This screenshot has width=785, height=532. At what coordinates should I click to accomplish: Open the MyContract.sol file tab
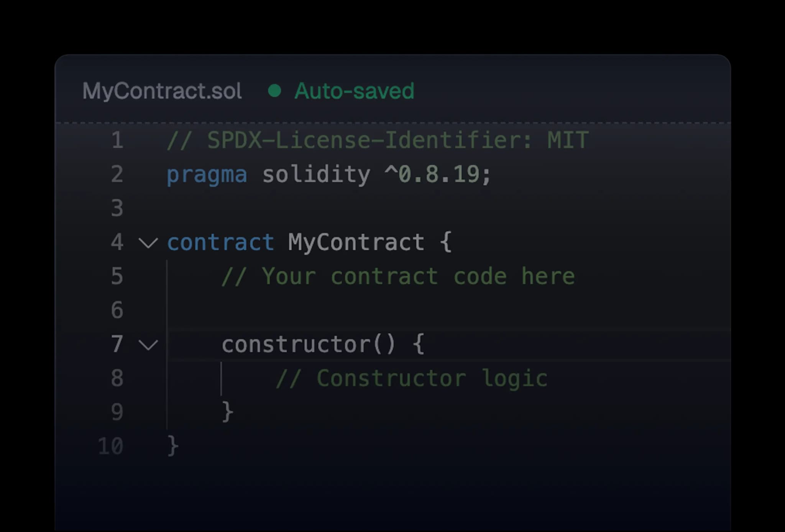[162, 91]
